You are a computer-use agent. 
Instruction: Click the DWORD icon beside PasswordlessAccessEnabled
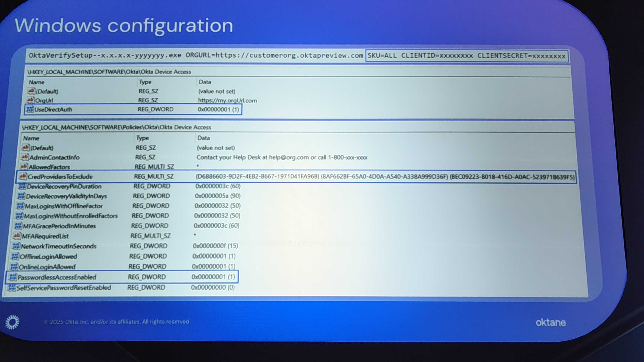pos(13,277)
